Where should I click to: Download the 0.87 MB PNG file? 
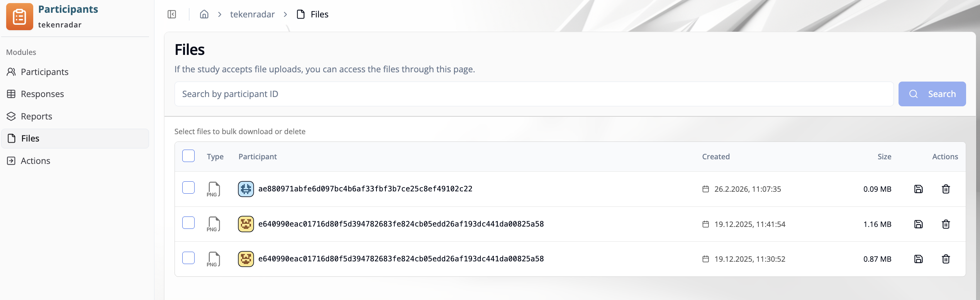point(918,259)
